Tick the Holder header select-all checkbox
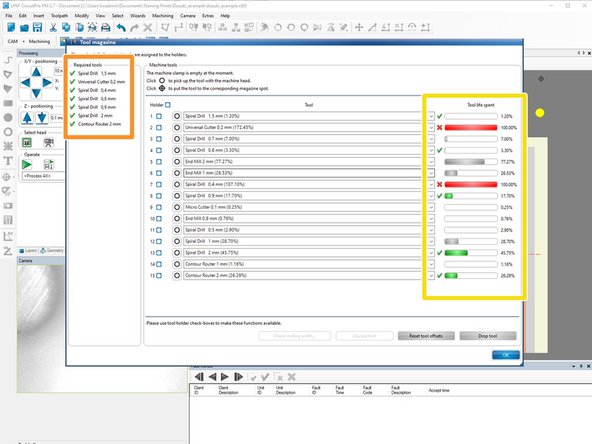The width and height of the screenshot is (592, 444). [x=168, y=105]
